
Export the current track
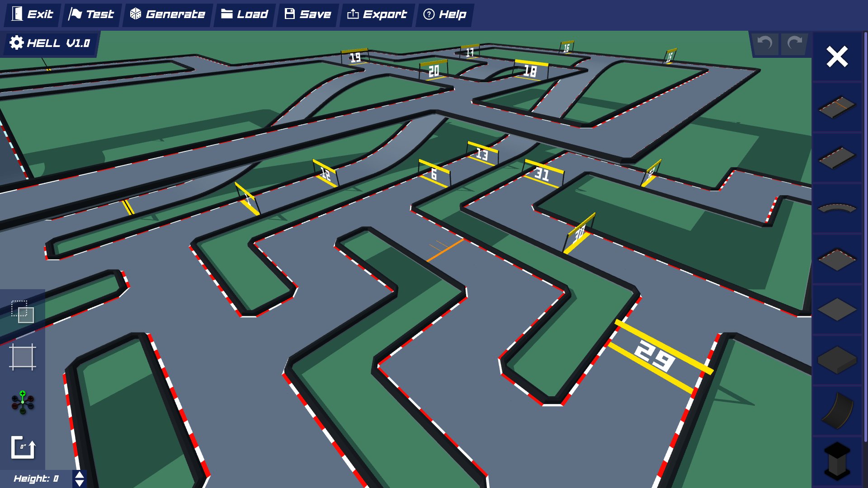click(x=377, y=14)
